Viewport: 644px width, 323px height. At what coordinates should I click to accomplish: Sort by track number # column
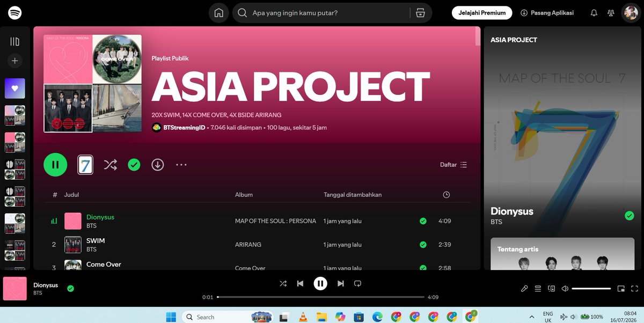click(x=55, y=195)
